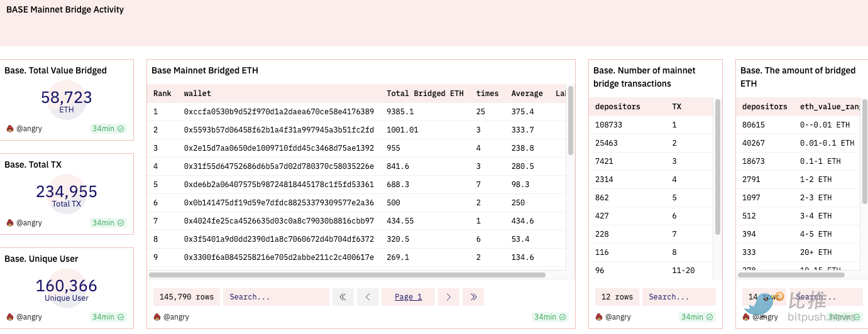Click horizontal scrollbar of Bridged ETH table
This screenshot has height=334, width=868.
tap(347, 275)
